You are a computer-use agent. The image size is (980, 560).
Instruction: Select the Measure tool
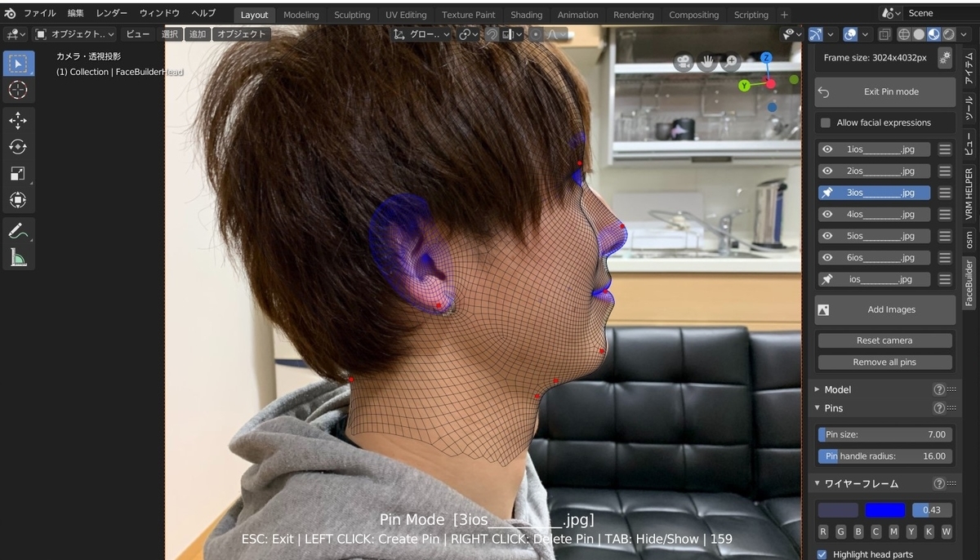18,258
